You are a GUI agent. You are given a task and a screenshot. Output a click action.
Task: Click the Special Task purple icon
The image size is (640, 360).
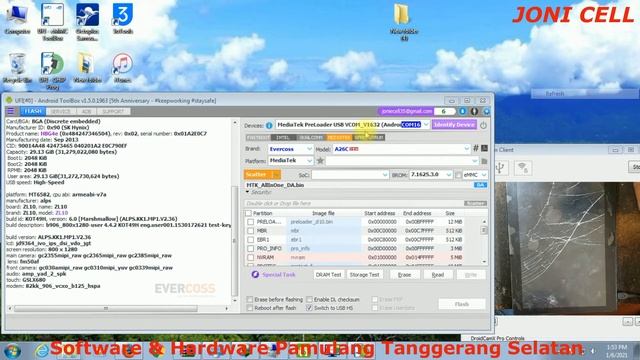coord(255,274)
